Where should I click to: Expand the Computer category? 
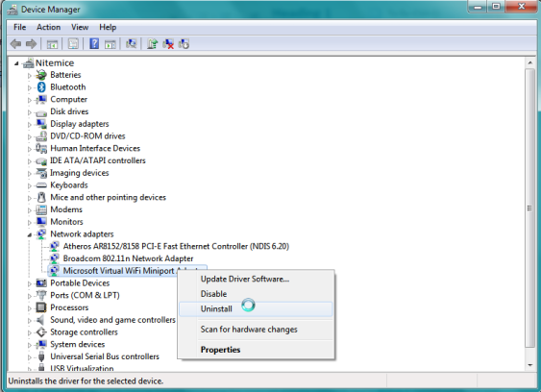30,100
